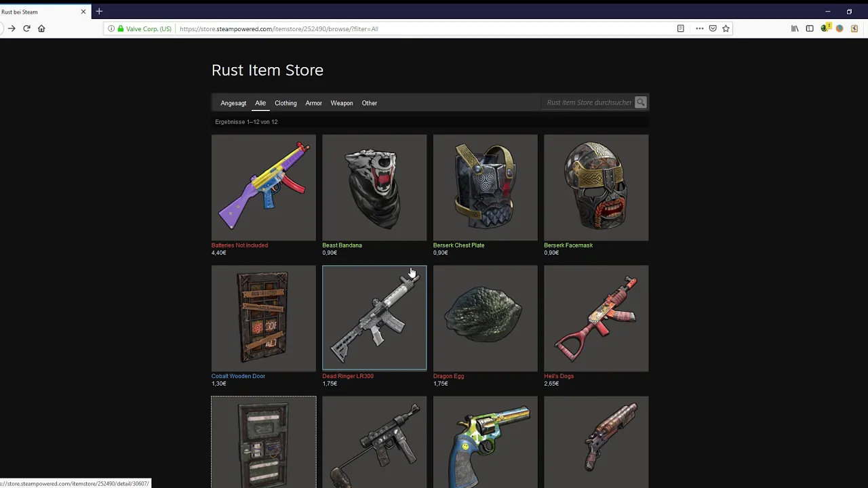868x488 pixels.
Task: View Valve Corp. security certificate info
Action: [144, 28]
